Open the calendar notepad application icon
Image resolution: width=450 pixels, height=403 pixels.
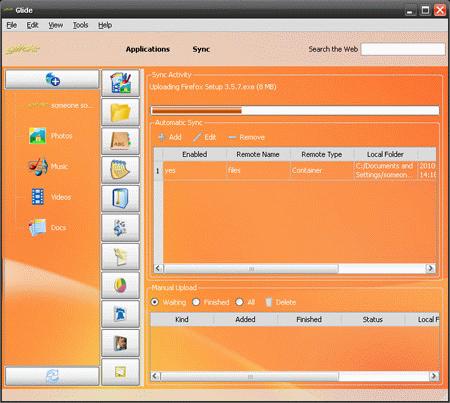(x=120, y=170)
